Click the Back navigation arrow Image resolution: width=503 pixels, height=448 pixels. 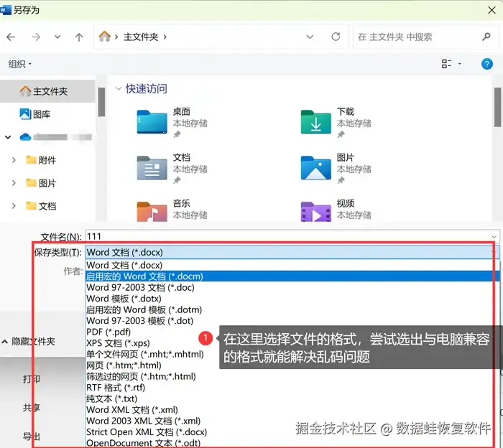11,37
